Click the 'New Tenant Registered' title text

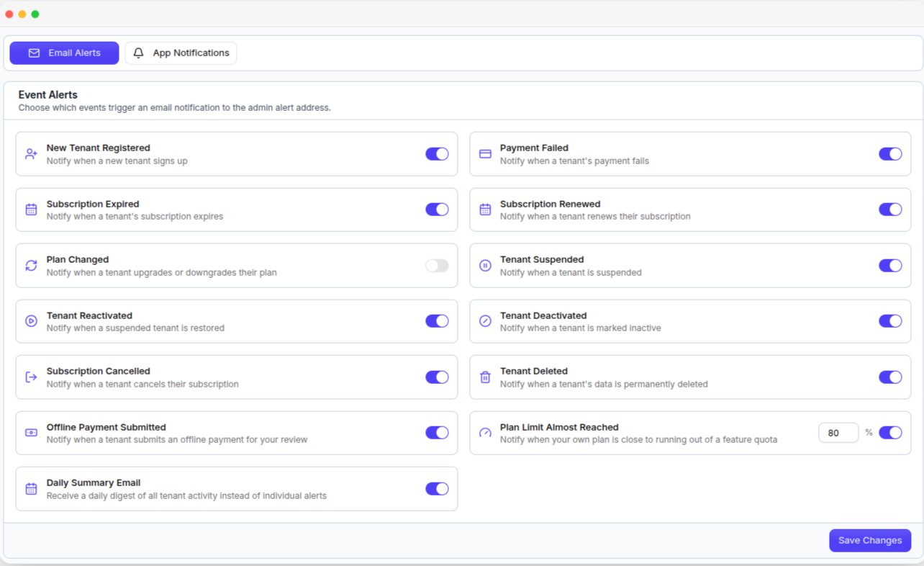tap(99, 148)
